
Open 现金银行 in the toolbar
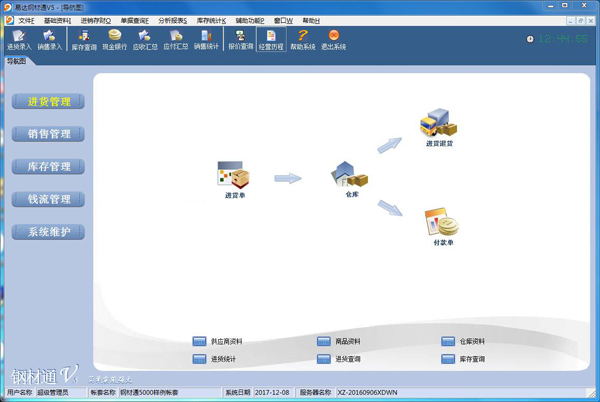115,39
